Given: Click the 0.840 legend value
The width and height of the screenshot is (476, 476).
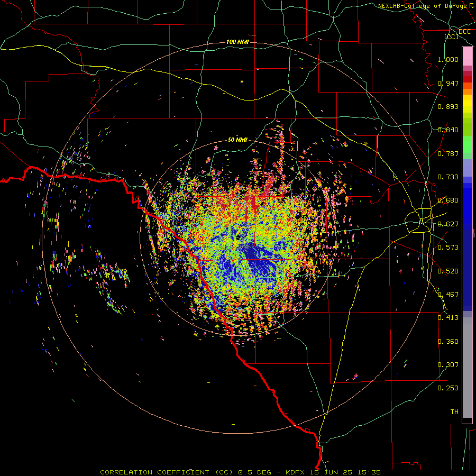Looking at the screenshot, I should [448, 130].
